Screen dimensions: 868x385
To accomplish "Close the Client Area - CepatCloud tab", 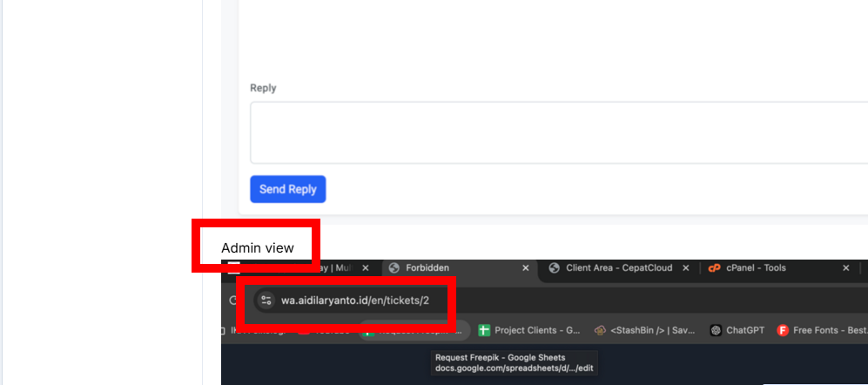I will [x=686, y=268].
